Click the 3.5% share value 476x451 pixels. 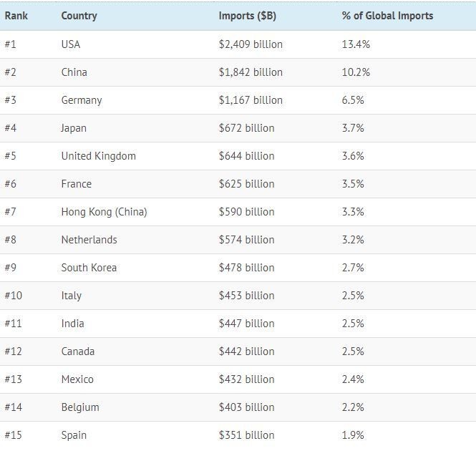pos(353,184)
